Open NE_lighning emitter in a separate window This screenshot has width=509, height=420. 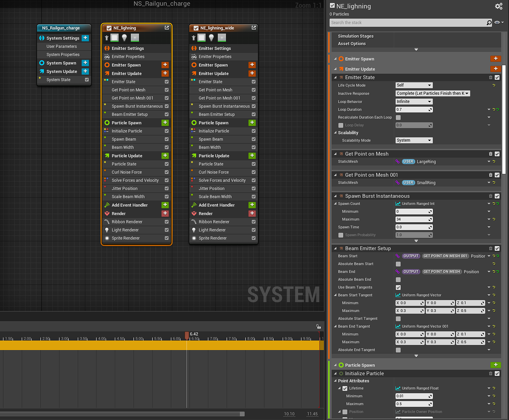167,27
